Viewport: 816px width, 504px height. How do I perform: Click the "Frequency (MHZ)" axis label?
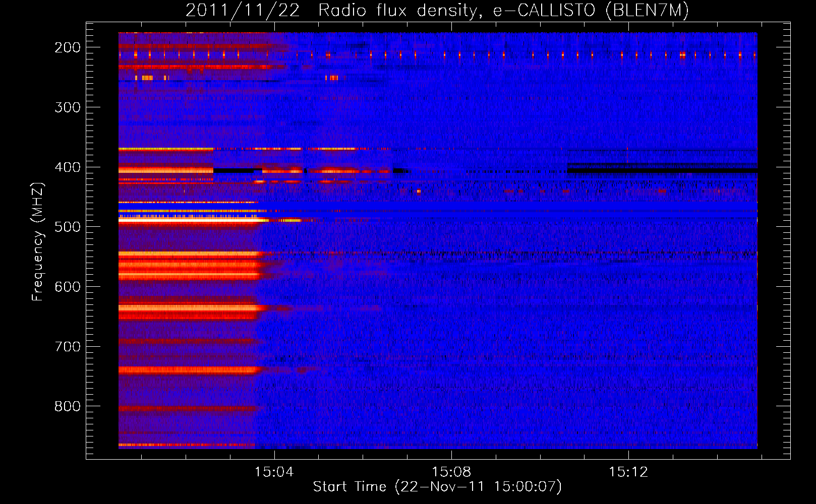coord(38,241)
